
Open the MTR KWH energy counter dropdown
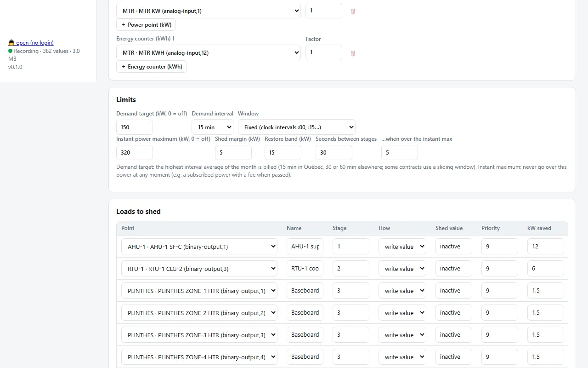[209, 52]
